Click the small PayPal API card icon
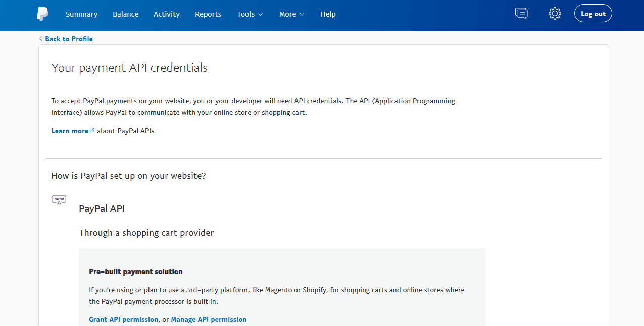The image size is (644, 326). coord(59,199)
